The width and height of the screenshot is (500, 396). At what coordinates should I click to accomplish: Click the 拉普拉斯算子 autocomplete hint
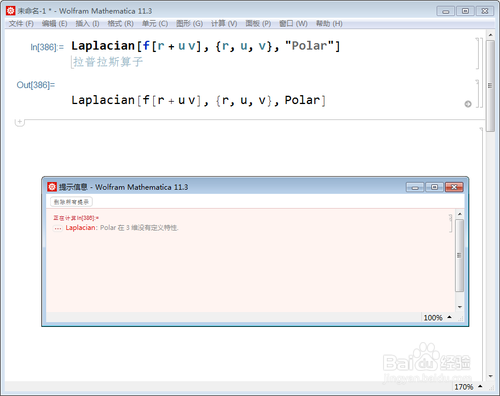[108, 62]
